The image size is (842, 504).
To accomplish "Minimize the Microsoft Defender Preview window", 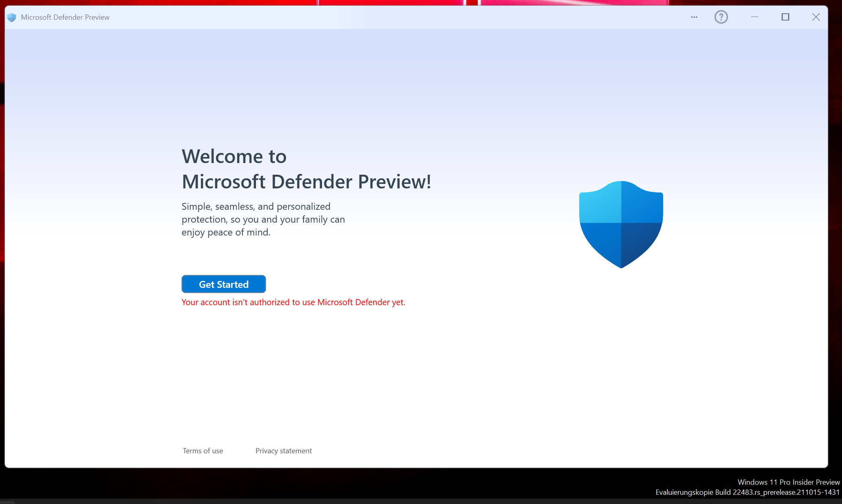I will (755, 17).
